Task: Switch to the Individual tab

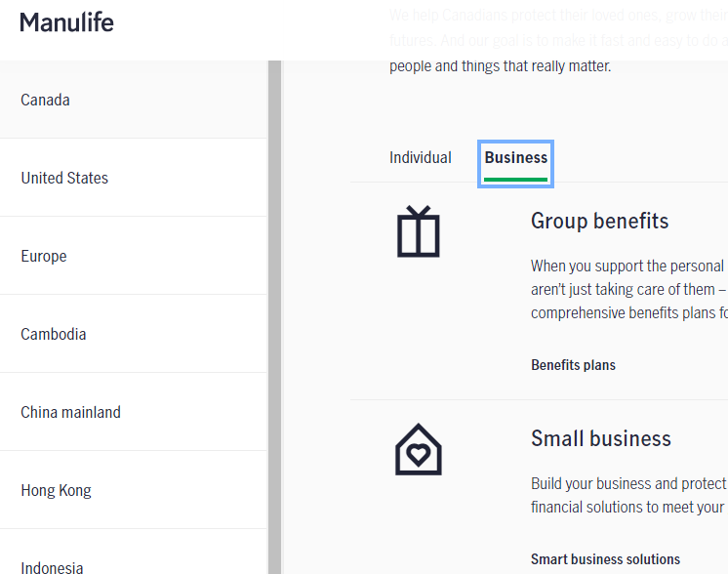Action: 421,158
